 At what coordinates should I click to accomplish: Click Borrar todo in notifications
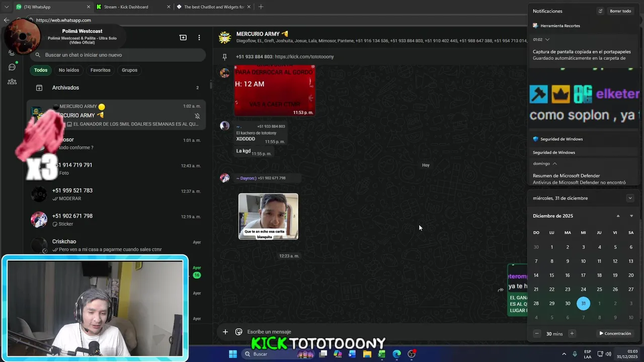click(x=620, y=11)
